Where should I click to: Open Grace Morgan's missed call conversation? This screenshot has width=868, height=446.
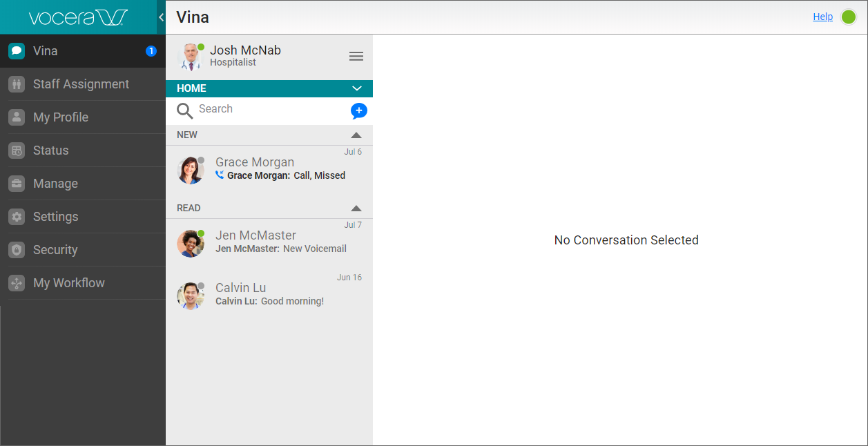(x=276, y=169)
